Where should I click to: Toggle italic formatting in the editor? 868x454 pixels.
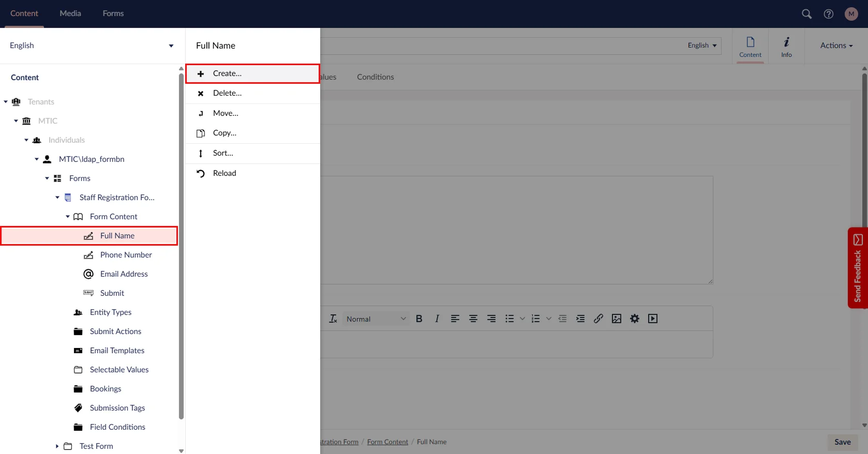tap(437, 319)
